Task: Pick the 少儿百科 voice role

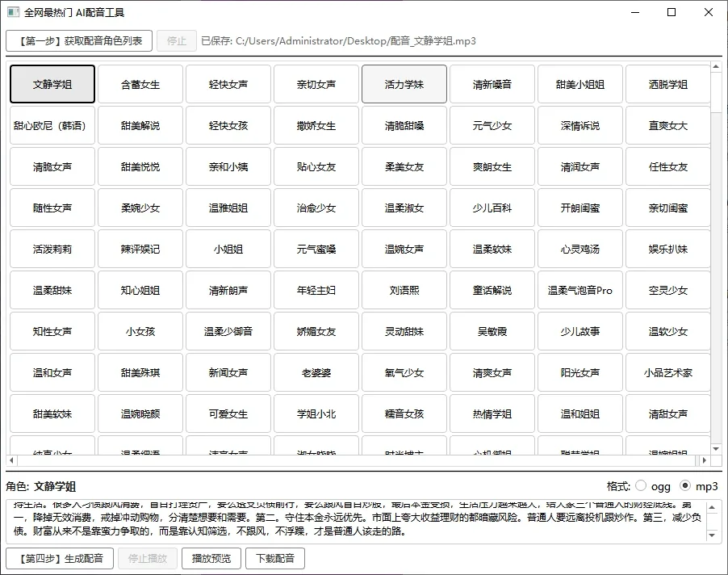Action: coord(492,208)
